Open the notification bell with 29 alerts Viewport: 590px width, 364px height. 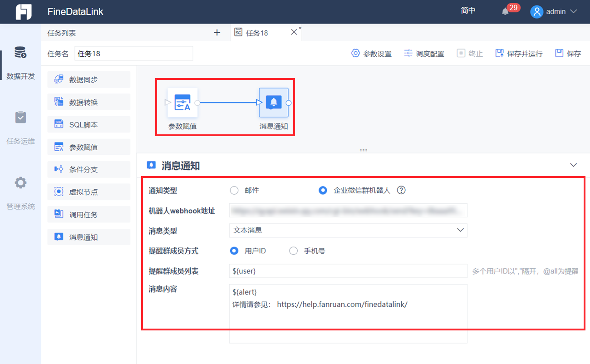tap(505, 12)
